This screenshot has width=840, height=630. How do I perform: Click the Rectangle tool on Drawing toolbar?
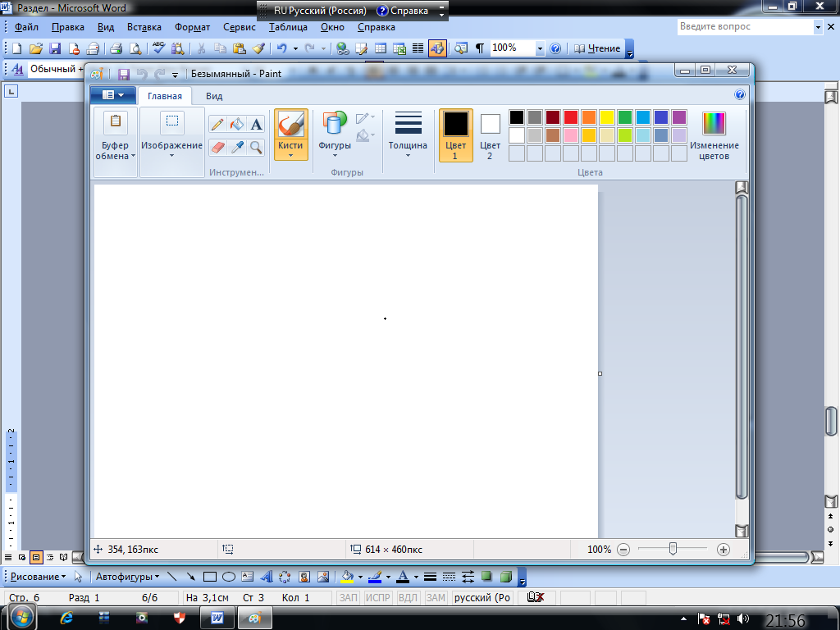(209, 577)
